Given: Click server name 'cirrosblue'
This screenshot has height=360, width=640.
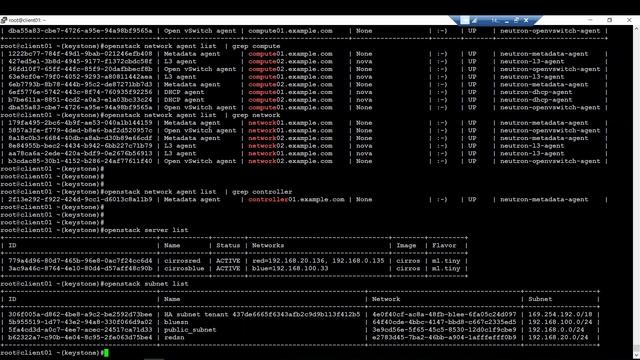Looking at the screenshot, I should pyautogui.click(x=184, y=269).
